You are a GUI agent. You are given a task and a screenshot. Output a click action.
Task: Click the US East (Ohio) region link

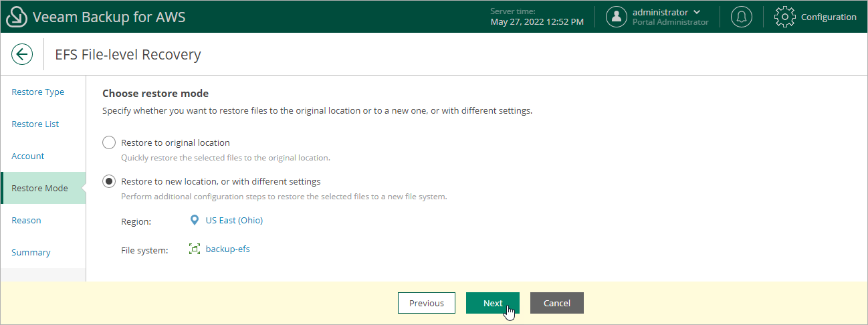234,220
